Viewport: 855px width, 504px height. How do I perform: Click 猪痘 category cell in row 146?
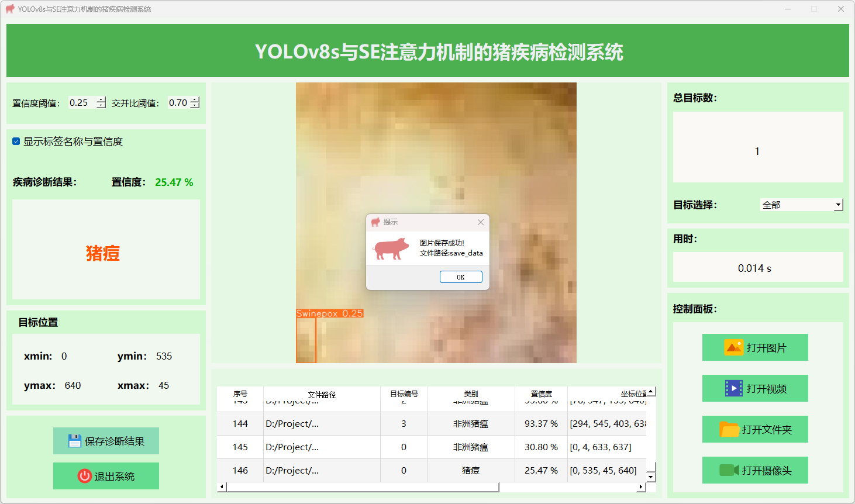pyautogui.click(x=471, y=470)
